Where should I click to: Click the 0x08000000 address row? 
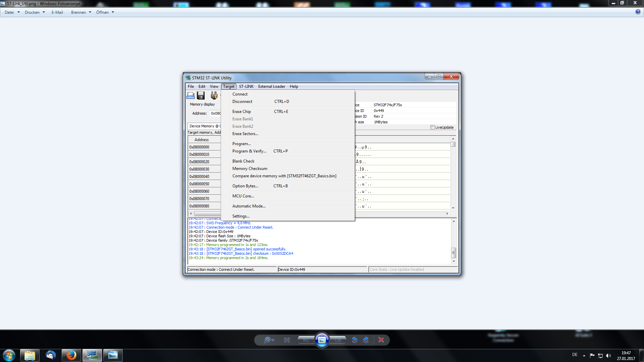coord(204,147)
